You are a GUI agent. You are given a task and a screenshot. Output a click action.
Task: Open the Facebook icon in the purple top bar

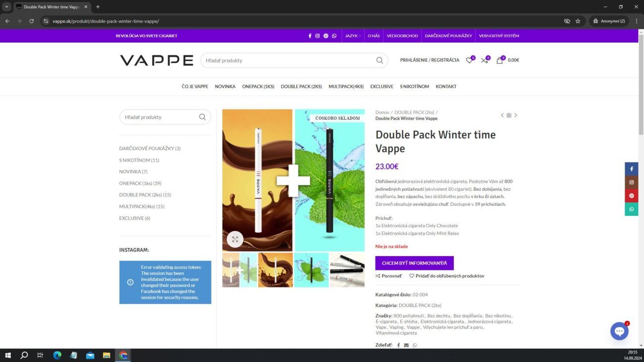(310, 36)
